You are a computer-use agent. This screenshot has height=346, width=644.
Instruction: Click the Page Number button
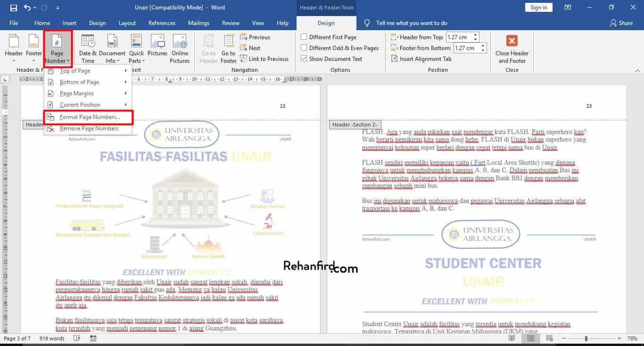tap(57, 49)
